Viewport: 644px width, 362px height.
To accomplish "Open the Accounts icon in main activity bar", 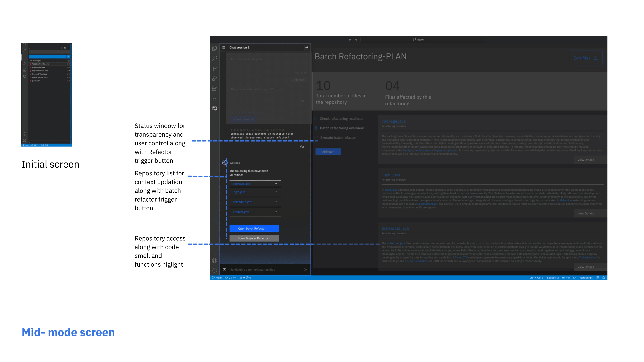I will 214,261.
